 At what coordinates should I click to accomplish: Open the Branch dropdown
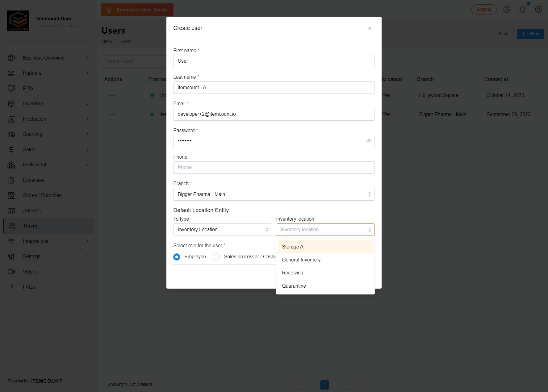274,194
